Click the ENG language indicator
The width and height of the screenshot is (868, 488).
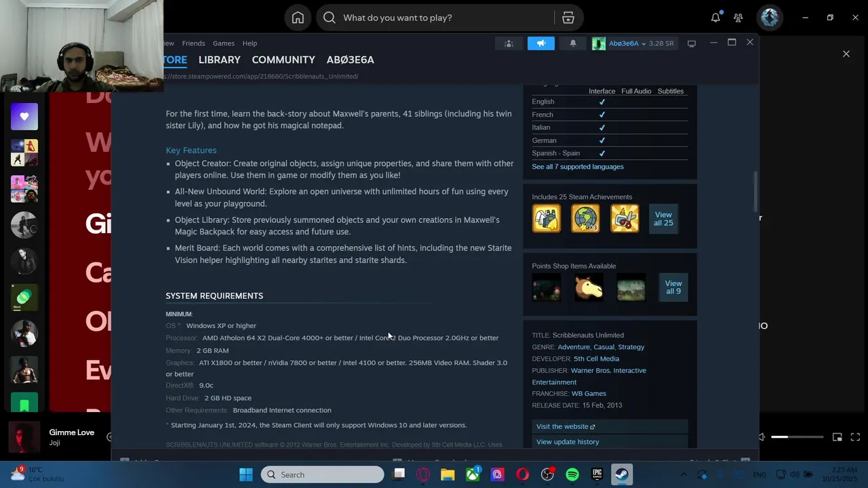759,474
